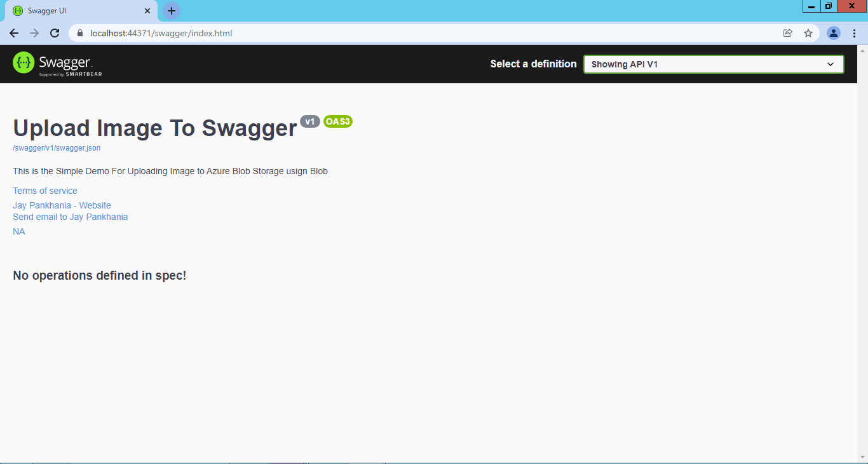Screen dimensions: 868x464
Task: Close the Chrome window
Action: point(852,6)
